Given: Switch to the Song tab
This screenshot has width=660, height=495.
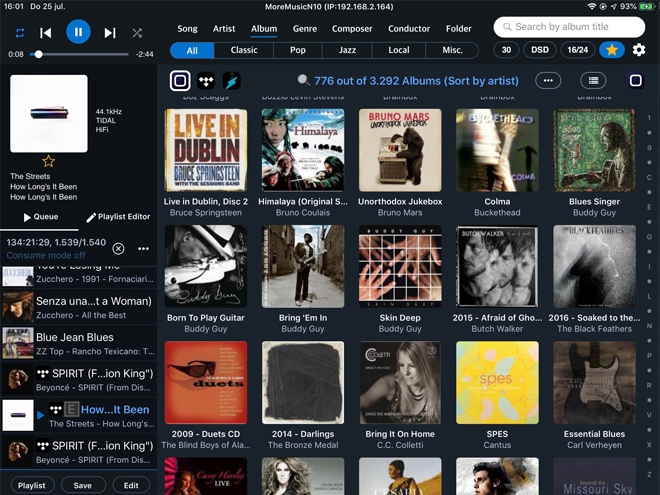Looking at the screenshot, I should pos(187,29).
